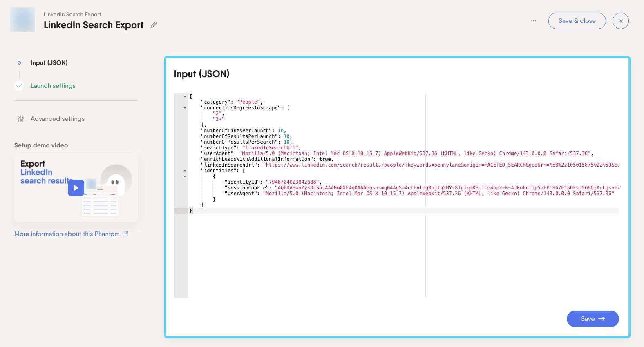Play the setup demo video
The height and width of the screenshot is (347, 644).
point(76,188)
